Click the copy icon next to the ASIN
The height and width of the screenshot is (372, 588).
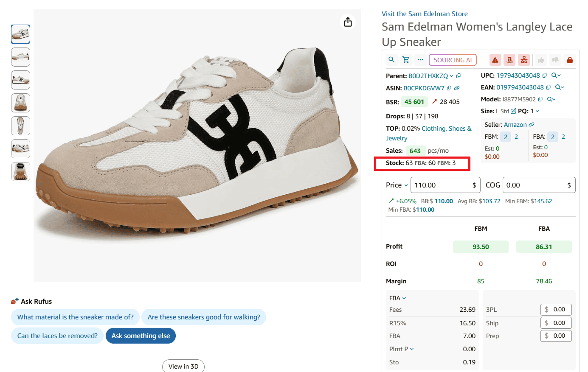(x=449, y=87)
